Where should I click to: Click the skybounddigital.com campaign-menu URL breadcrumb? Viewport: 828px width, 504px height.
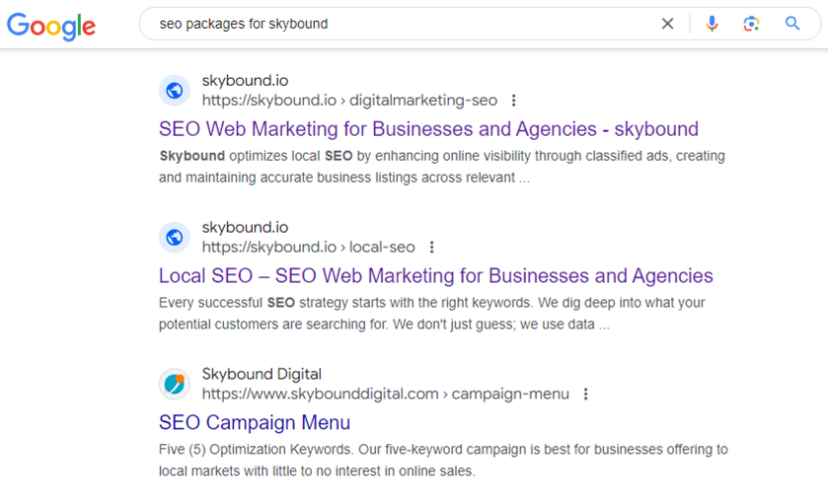pos(385,395)
